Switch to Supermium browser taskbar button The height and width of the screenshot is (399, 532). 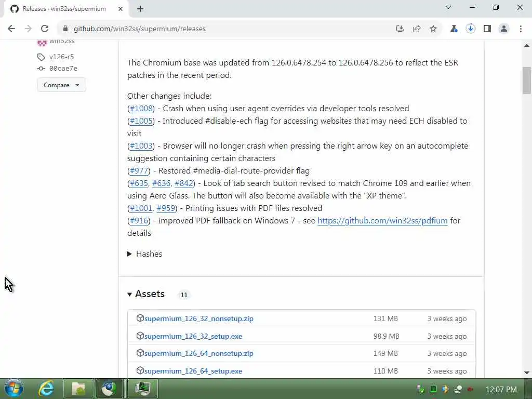tap(109, 389)
